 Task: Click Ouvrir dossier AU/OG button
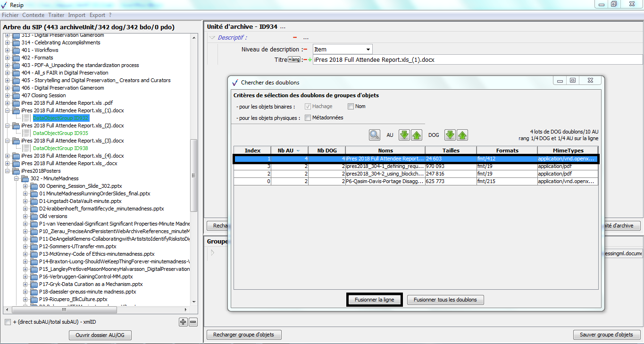point(100,335)
